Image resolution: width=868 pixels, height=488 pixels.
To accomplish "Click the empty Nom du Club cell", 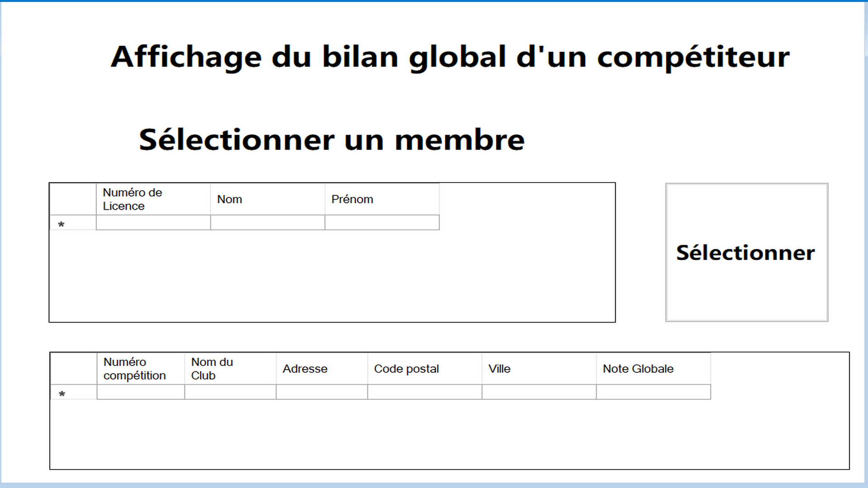I will tap(230, 392).
